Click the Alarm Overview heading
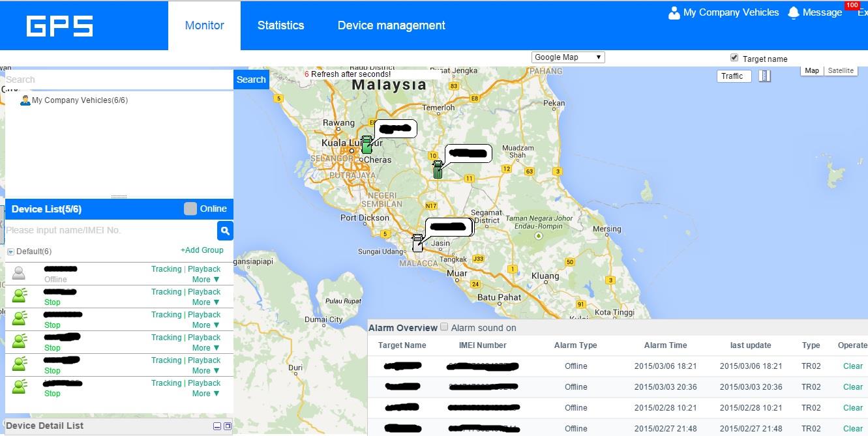The width and height of the screenshot is (868, 436). [x=403, y=328]
